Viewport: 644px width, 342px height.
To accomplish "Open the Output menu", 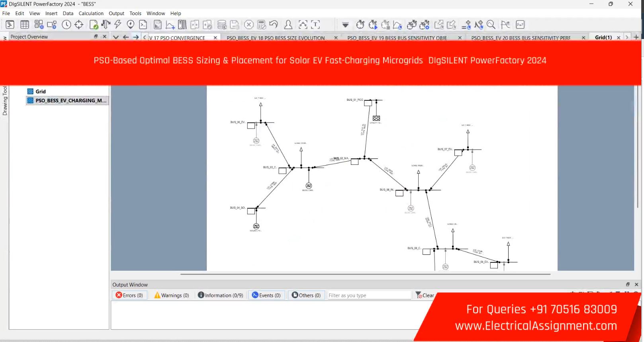I will [117, 13].
